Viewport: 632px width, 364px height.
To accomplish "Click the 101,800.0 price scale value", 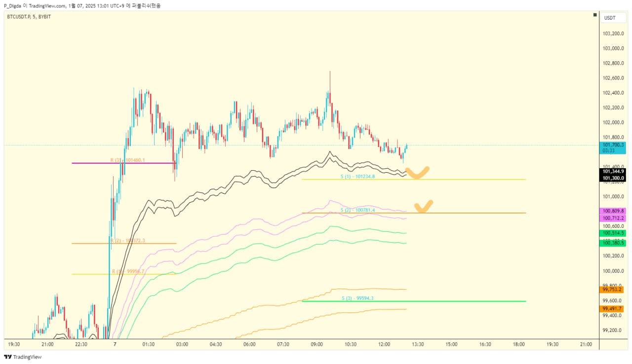I will (x=613, y=137).
